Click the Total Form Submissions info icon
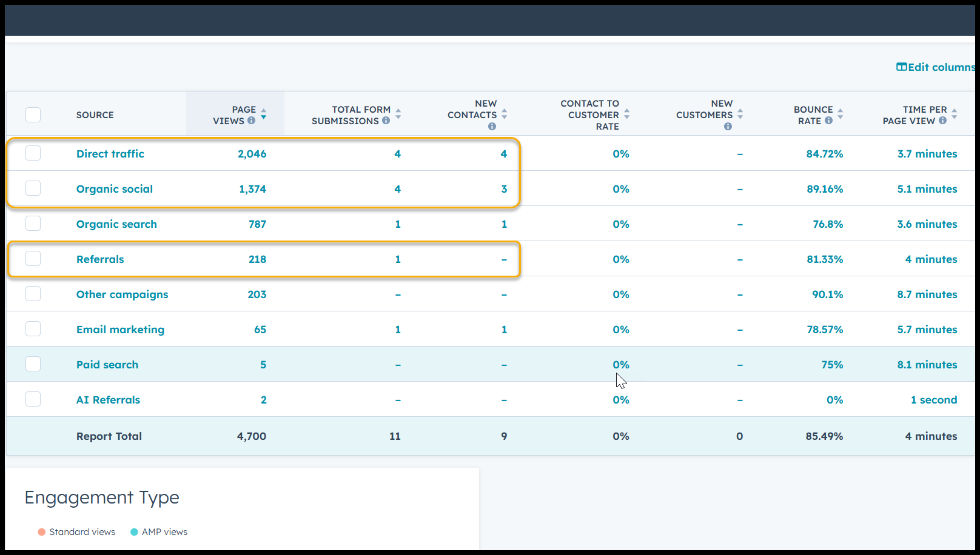The image size is (980, 555). (x=386, y=121)
